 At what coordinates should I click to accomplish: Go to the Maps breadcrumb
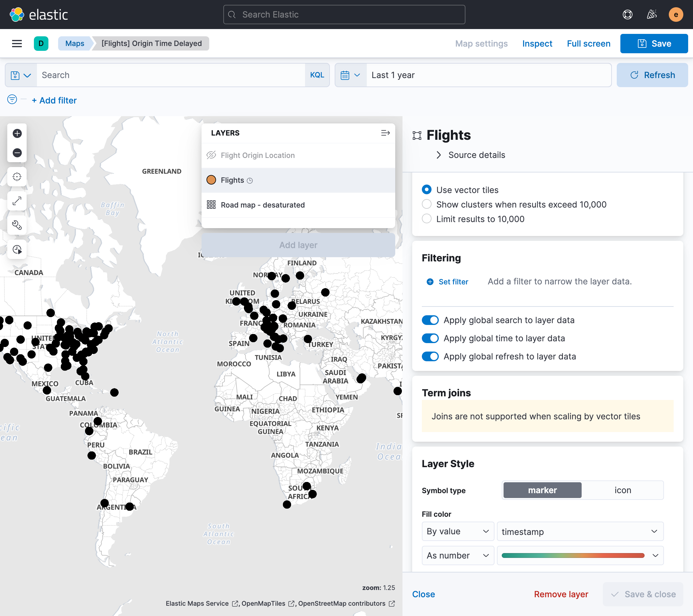(74, 43)
